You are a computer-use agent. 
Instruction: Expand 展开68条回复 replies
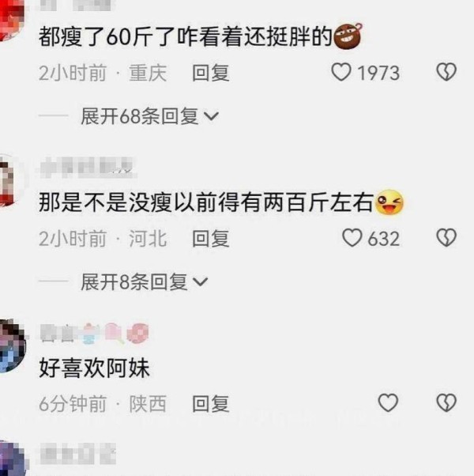(149, 116)
